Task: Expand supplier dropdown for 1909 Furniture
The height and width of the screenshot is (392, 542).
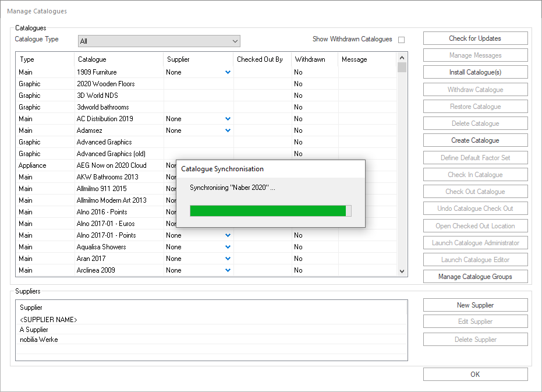Action: pyautogui.click(x=228, y=72)
